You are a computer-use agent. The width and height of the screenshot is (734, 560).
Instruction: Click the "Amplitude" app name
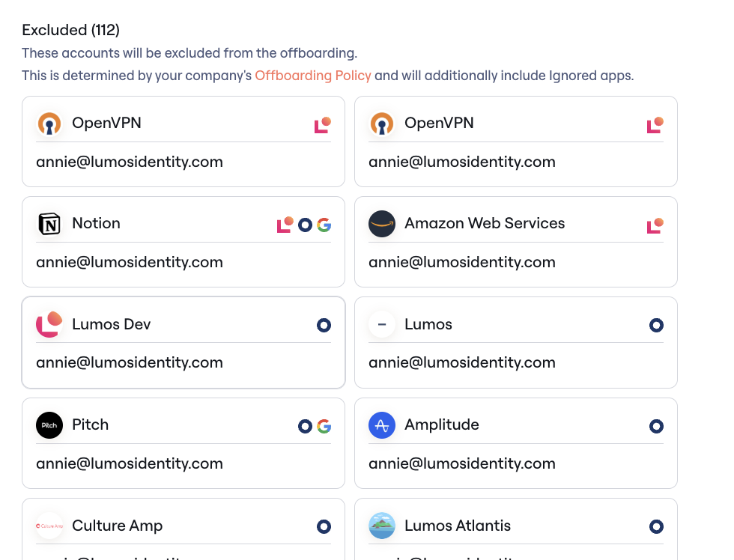tap(442, 424)
